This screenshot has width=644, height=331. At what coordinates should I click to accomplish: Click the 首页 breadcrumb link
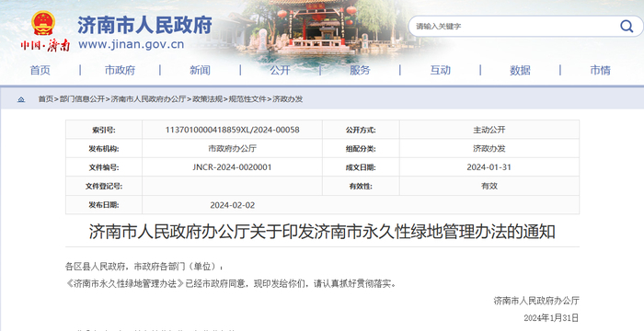(46, 99)
